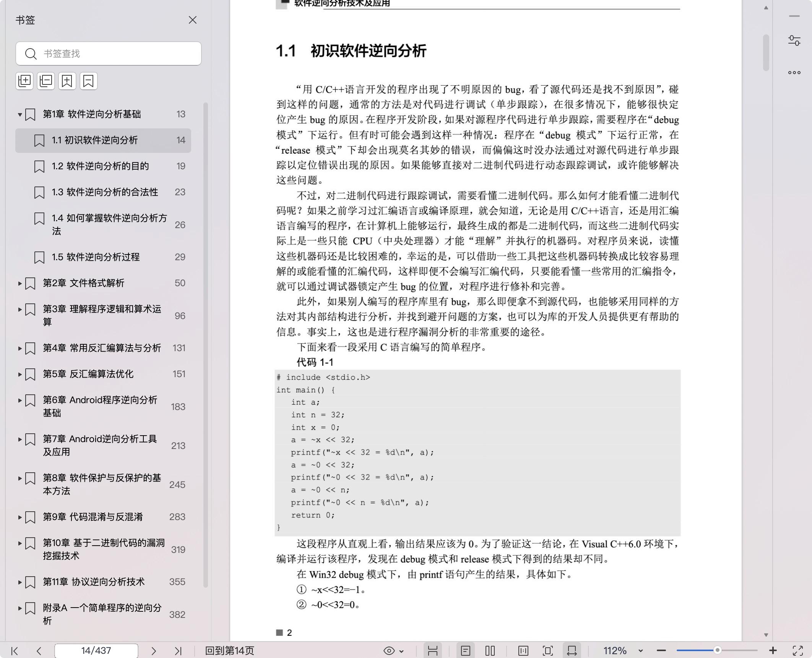
Task: Go to first page button
Action: [15, 651]
